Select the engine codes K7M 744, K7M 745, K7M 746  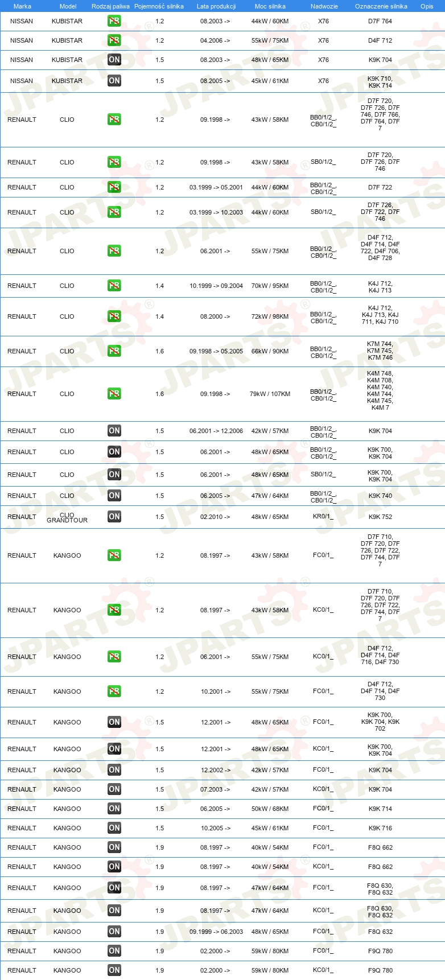[x=380, y=351]
